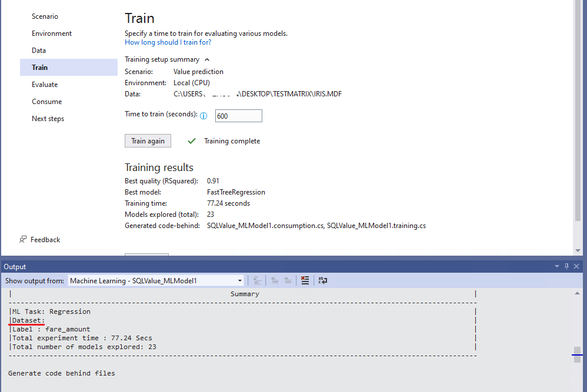The height and width of the screenshot is (392, 587).
Task: Click 'Training complete' status text
Action: pyautogui.click(x=232, y=141)
